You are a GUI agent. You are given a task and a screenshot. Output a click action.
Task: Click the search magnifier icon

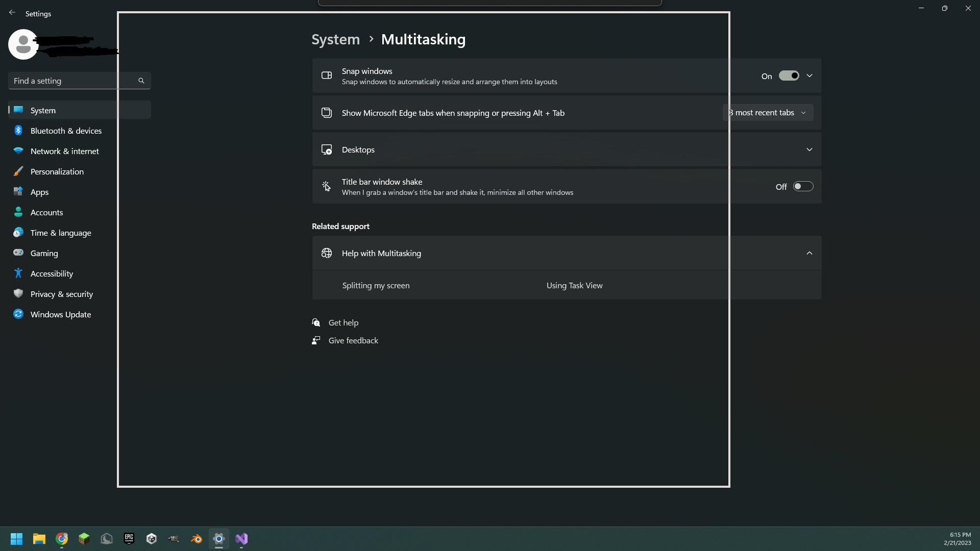point(141,81)
